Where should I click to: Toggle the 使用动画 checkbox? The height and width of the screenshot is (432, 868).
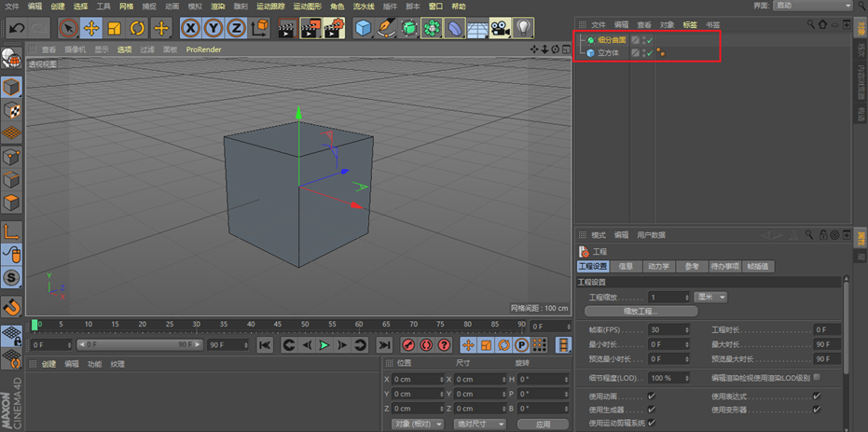click(x=652, y=397)
